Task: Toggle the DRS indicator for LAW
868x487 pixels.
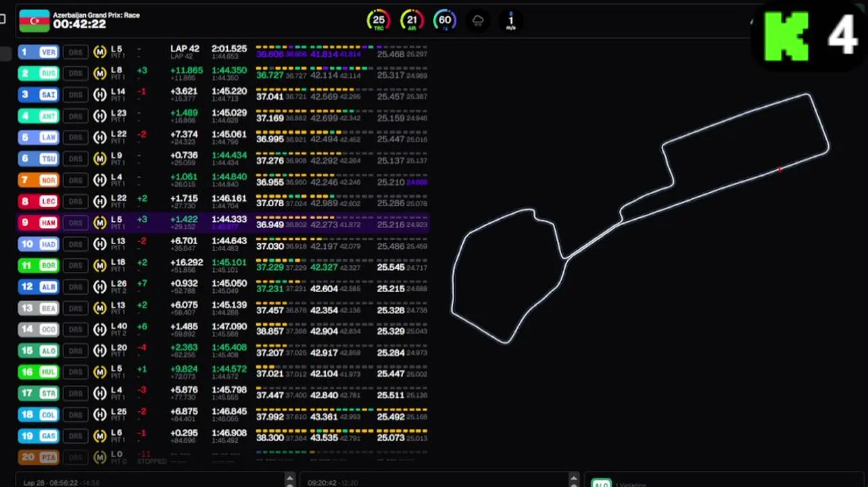Action: [76, 137]
